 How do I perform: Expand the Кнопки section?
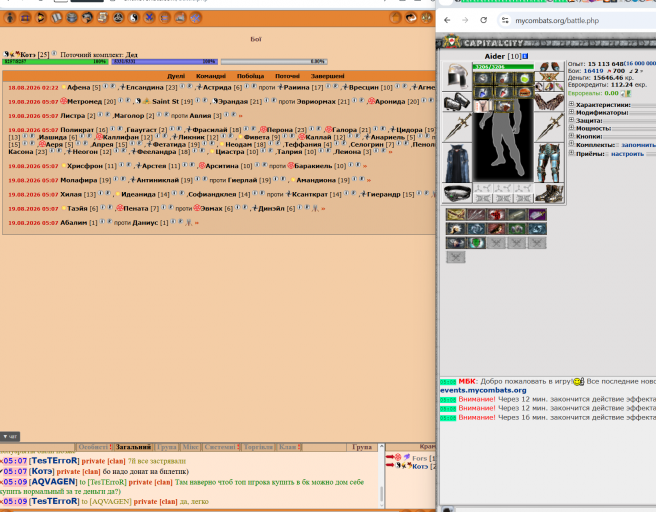[x=571, y=136]
